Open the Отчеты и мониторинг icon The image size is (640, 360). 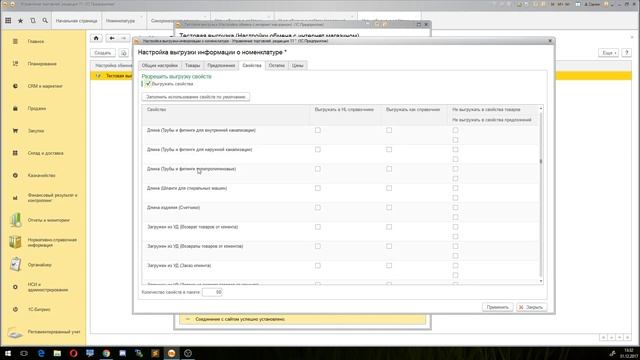(15, 220)
